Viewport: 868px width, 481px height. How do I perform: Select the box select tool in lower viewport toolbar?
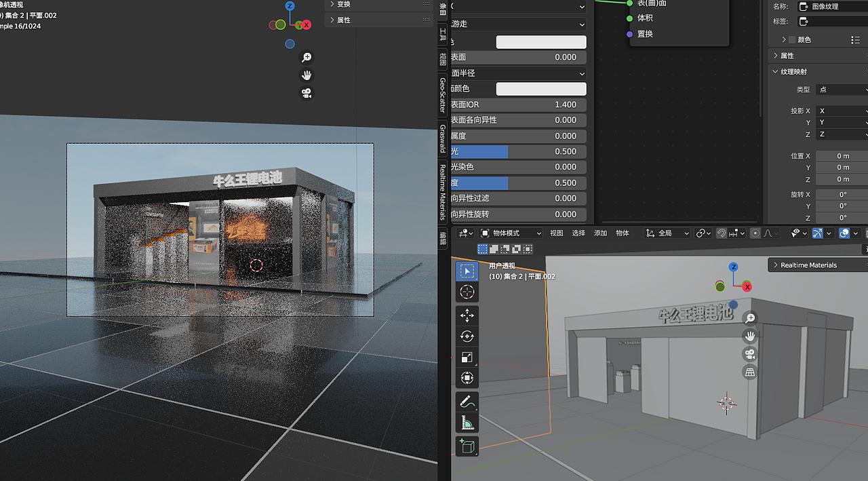[467, 271]
